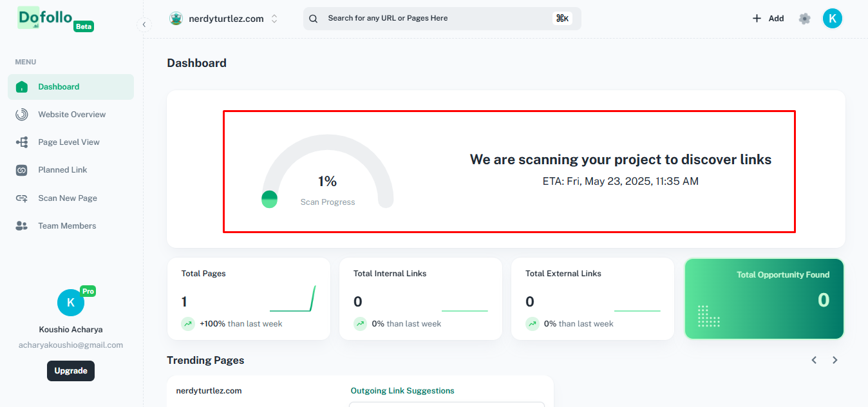Click the scan progress gauge
This screenshot has height=407, width=868.
(328, 171)
